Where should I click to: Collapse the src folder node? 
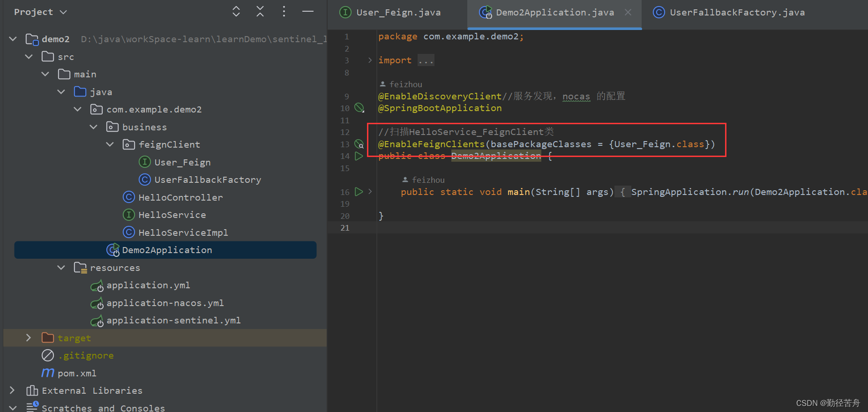[29, 57]
